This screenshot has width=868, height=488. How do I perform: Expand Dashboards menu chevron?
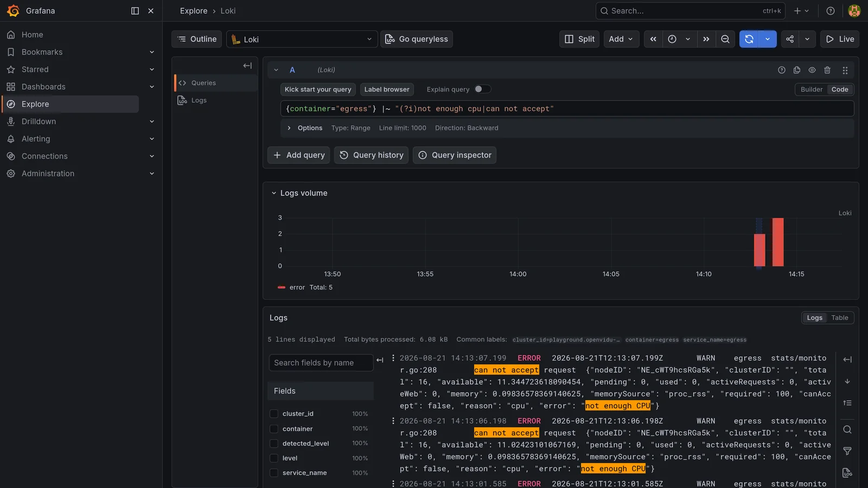152,87
